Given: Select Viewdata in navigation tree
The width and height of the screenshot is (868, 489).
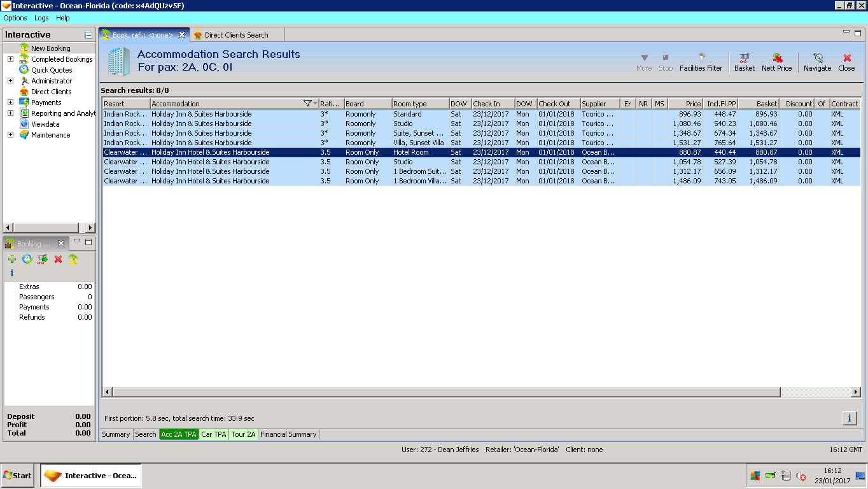Looking at the screenshot, I should 45,124.
